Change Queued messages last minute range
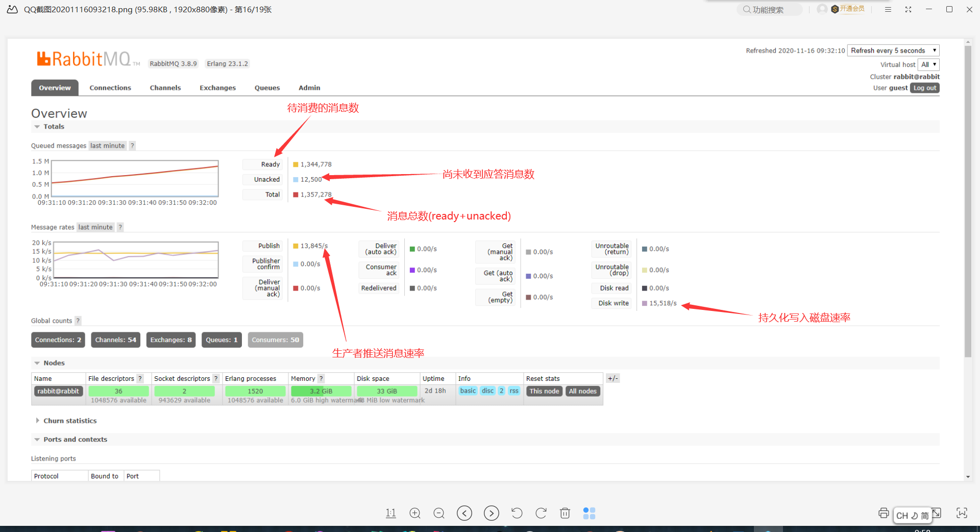980x532 pixels. click(x=107, y=146)
